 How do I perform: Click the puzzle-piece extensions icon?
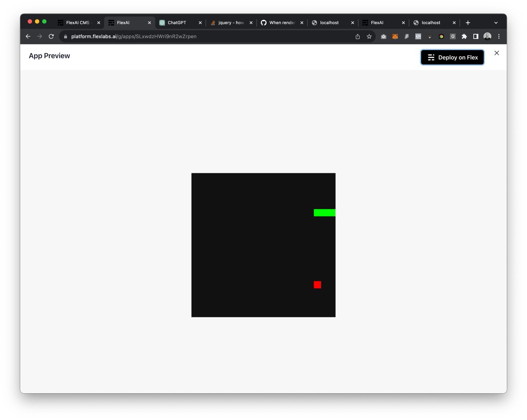pyautogui.click(x=464, y=36)
